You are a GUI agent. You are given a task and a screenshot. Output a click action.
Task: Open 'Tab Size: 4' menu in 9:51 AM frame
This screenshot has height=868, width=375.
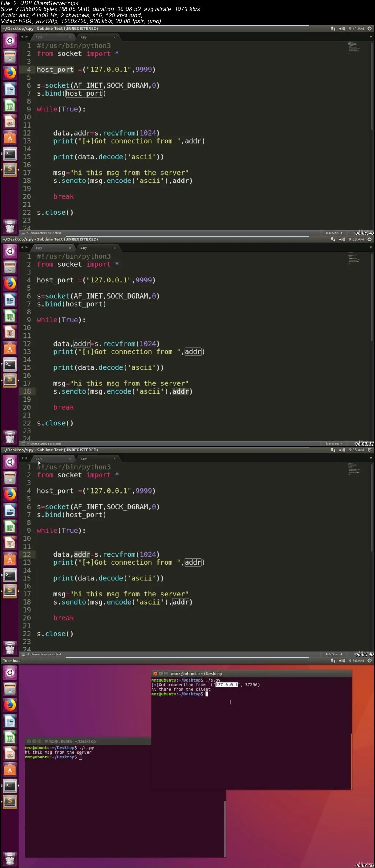click(334, 233)
